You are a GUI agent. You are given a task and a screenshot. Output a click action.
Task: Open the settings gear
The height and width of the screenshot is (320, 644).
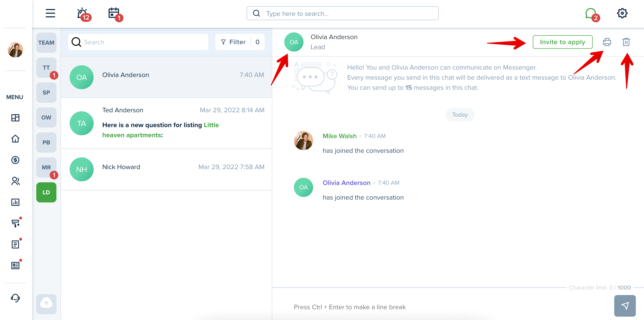click(622, 13)
